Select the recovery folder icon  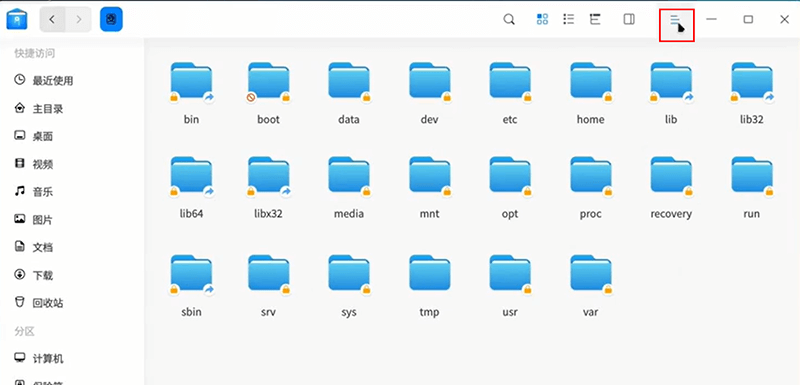click(671, 176)
